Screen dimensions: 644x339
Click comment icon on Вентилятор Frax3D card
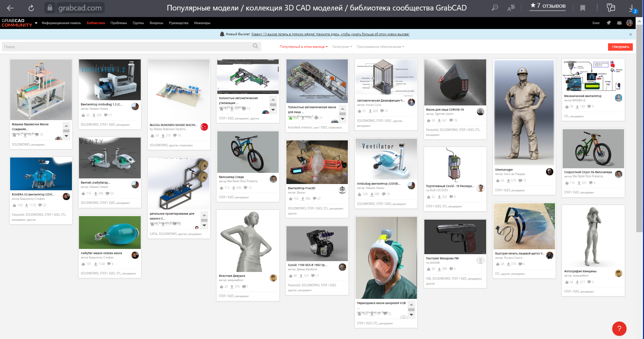(315, 199)
